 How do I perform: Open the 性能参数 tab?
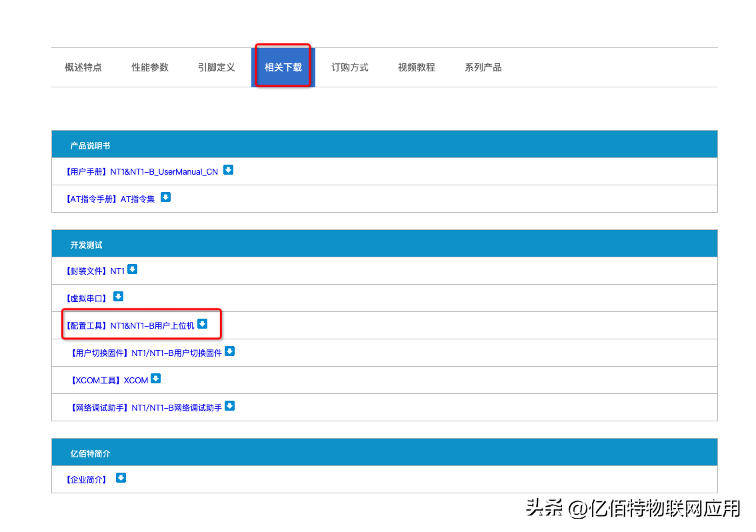click(150, 67)
